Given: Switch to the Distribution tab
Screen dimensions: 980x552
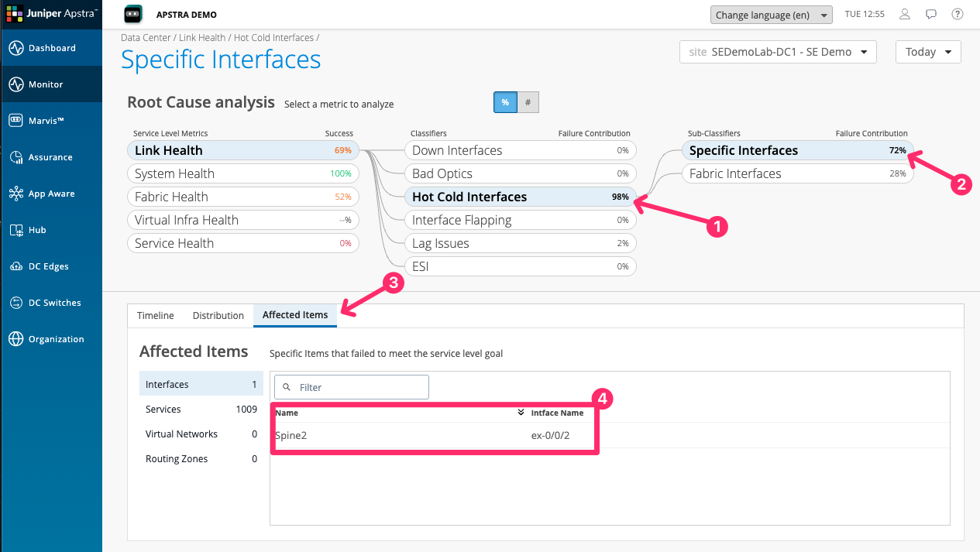Looking at the screenshot, I should [218, 315].
